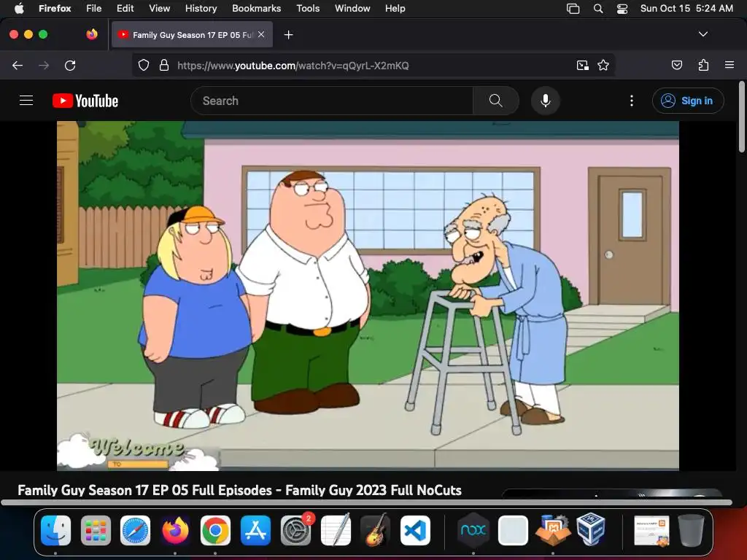Image resolution: width=747 pixels, height=560 pixels.
Task: Open the Tools menu
Action: (x=308, y=8)
